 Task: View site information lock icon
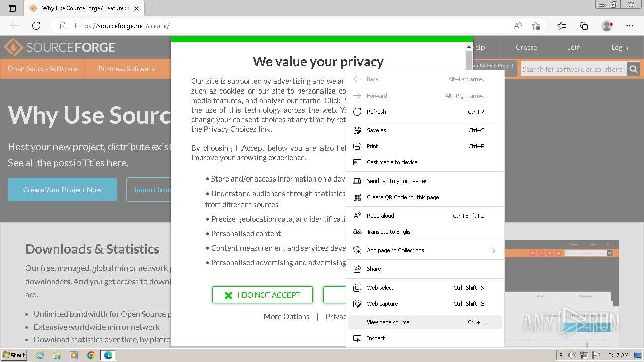[x=63, y=26]
